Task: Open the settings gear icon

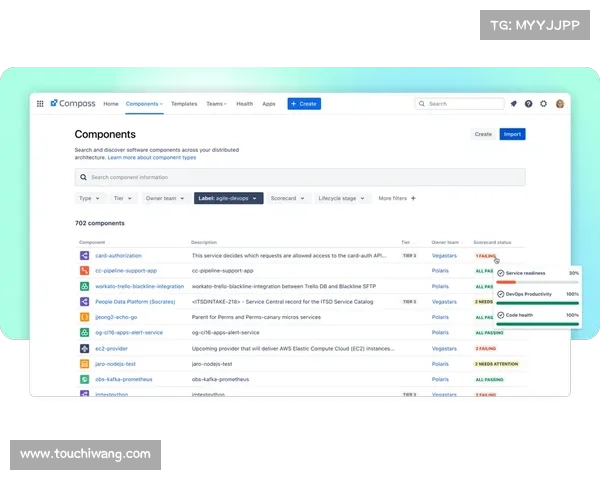Action: 543,104
